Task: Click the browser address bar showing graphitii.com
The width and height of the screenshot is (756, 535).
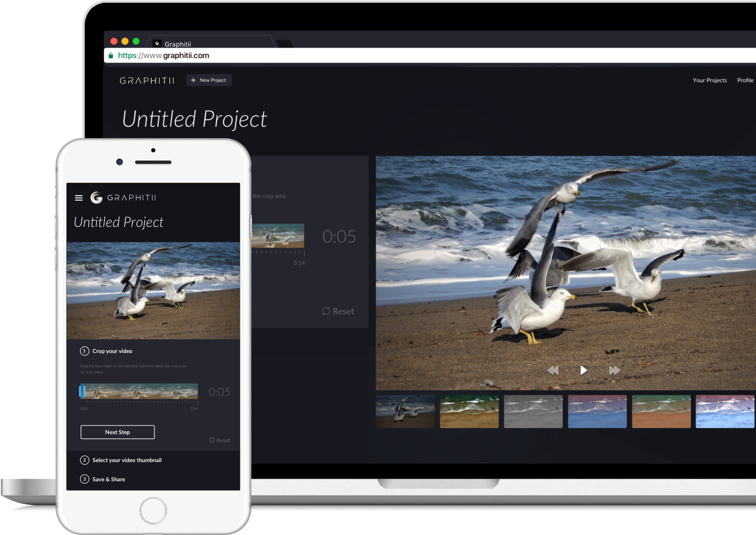Action: coord(430,55)
